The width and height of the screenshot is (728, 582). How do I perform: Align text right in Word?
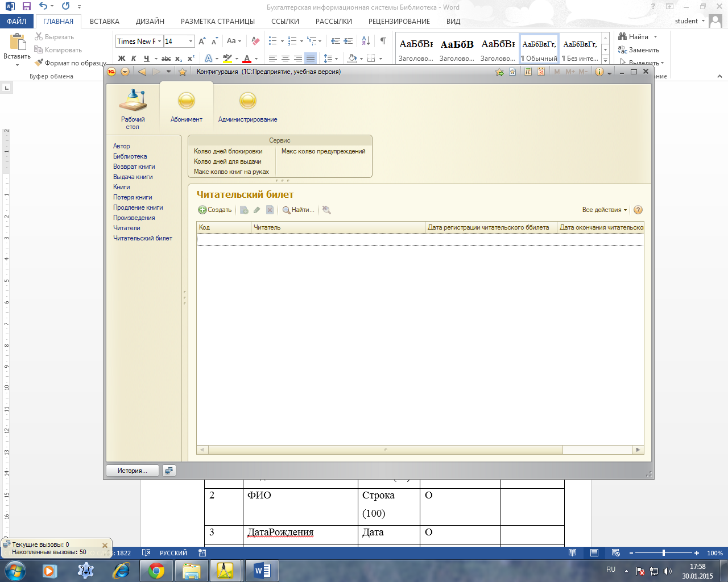click(298, 59)
